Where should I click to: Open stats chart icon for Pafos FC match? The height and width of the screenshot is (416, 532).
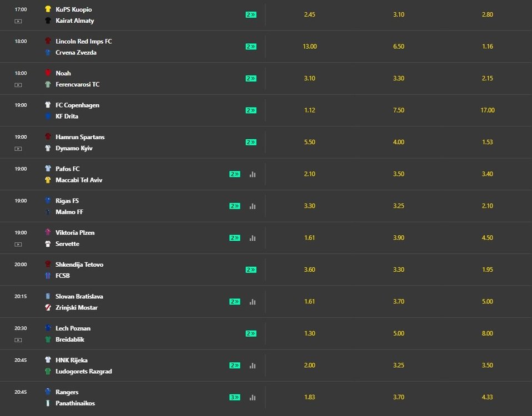click(x=253, y=174)
